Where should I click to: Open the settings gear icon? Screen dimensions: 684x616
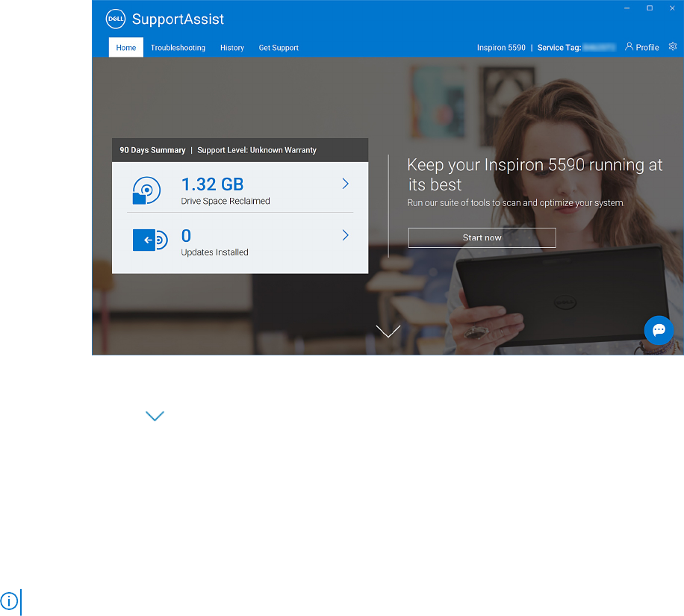point(673,47)
